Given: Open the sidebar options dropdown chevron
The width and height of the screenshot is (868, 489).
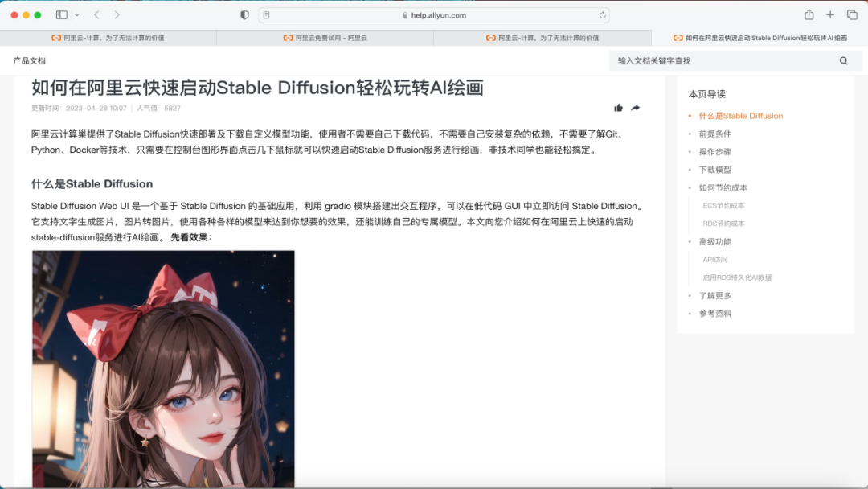Looking at the screenshot, I should click(77, 15).
